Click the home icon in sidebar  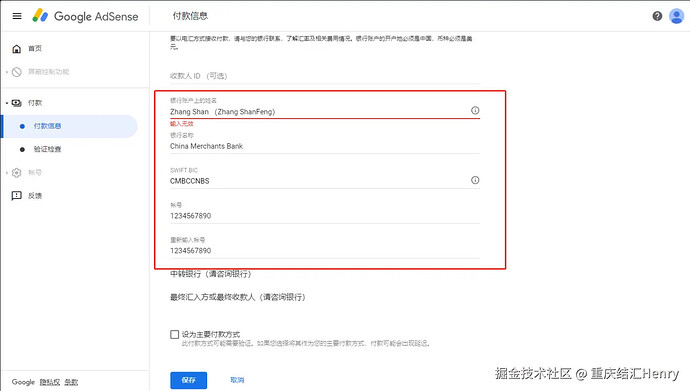coord(16,48)
